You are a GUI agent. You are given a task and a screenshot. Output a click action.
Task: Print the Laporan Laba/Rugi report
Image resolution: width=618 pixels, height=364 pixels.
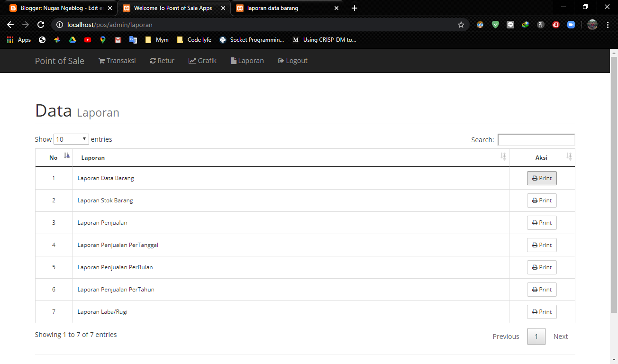point(542,312)
